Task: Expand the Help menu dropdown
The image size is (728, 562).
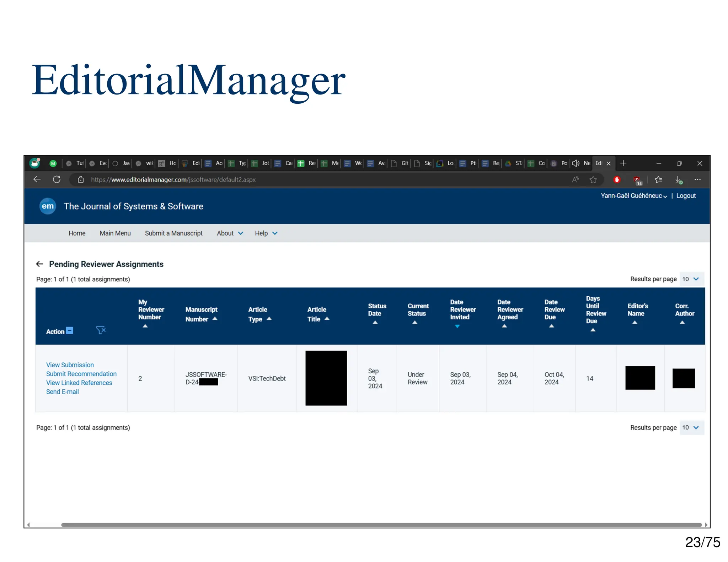Action: click(266, 233)
